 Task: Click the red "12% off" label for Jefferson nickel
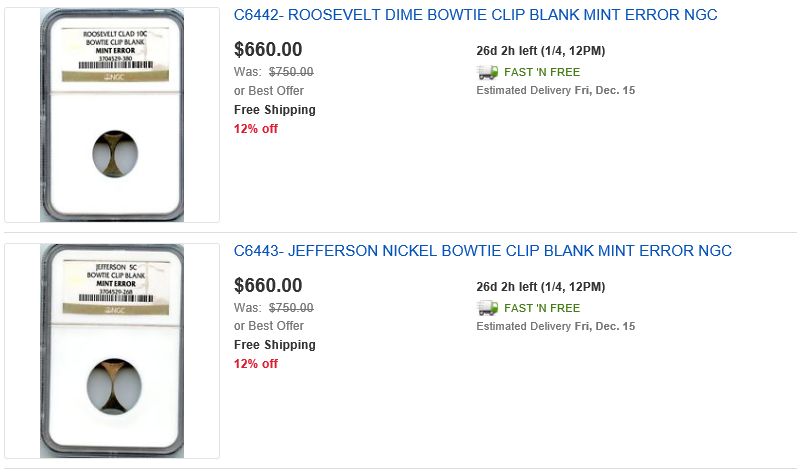pyautogui.click(x=256, y=364)
